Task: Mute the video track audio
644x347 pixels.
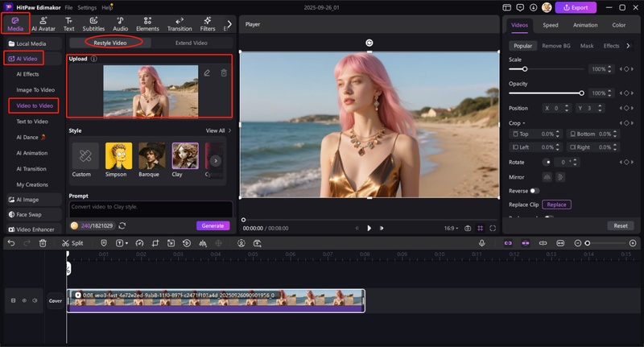Action: (x=35, y=300)
